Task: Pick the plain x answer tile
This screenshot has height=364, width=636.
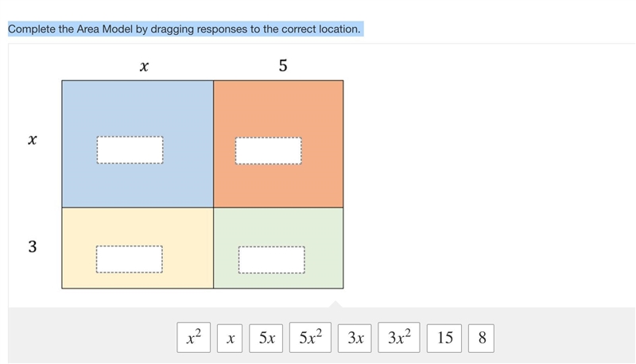Action: pyautogui.click(x=230, y=338)
